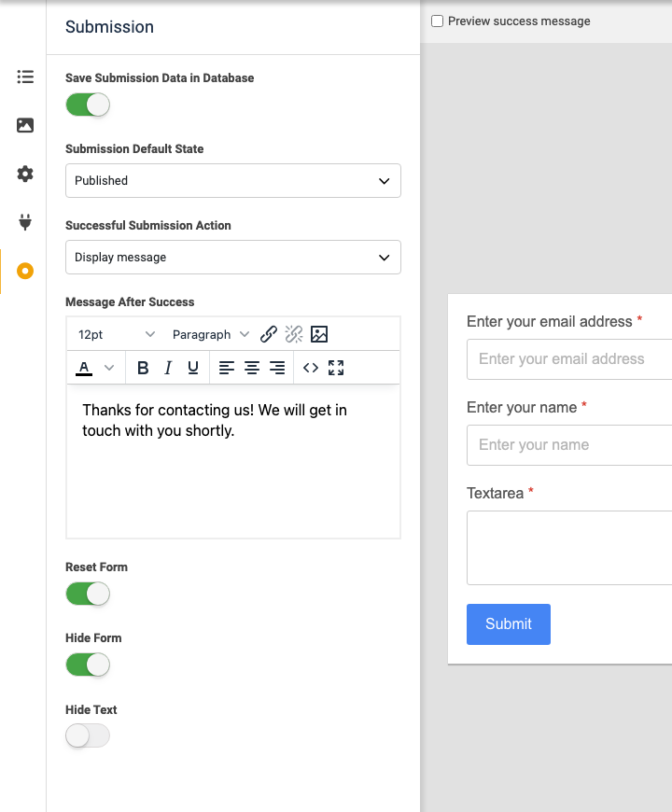672x812 pixels.
Task: Click the Textarea field in preview
Action: click(x=569, y=548)
